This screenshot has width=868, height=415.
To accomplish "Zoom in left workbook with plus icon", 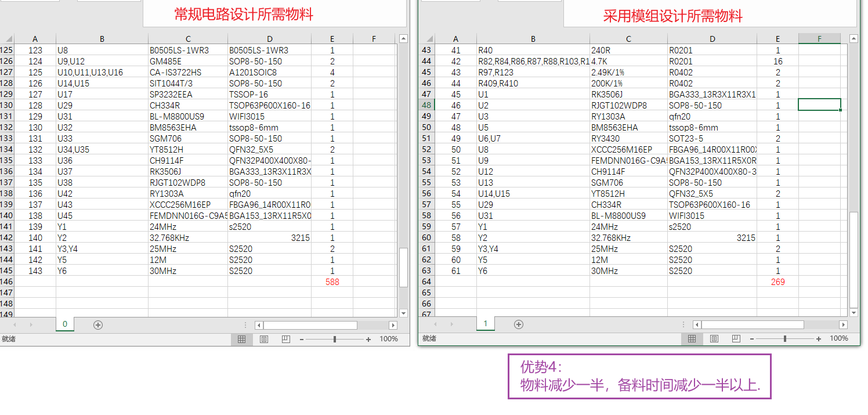I will click(x=368, y=339).
